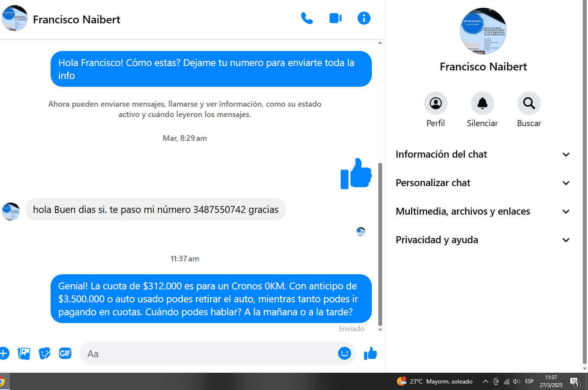Attach a photo using the image icon

pyautogui.click(x=24, y=353)
